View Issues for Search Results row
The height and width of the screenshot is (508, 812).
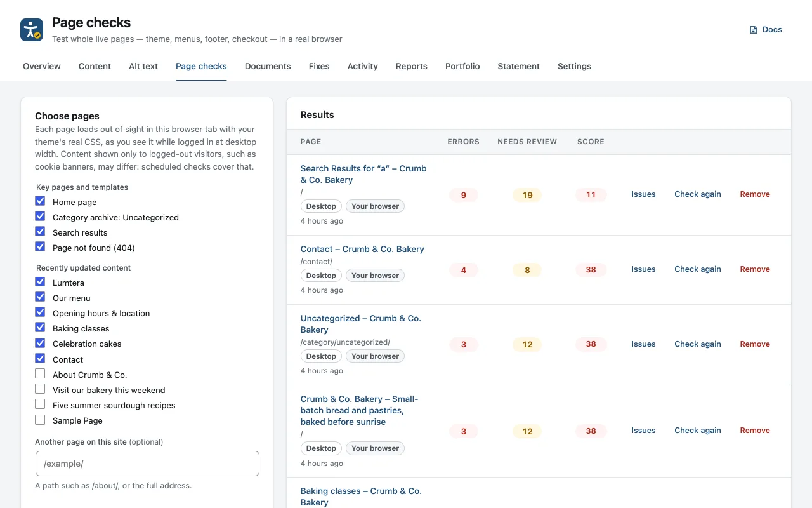[x=643, y=194]
